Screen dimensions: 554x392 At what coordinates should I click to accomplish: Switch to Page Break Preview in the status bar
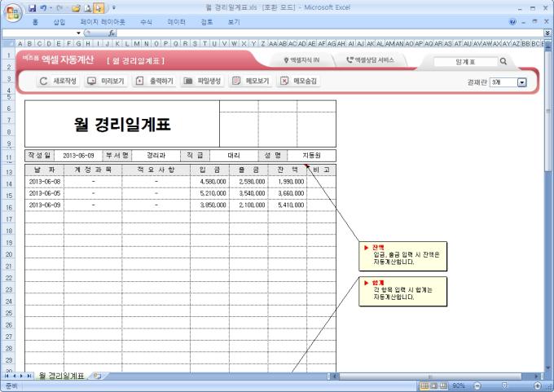click(x=443, y=385)
